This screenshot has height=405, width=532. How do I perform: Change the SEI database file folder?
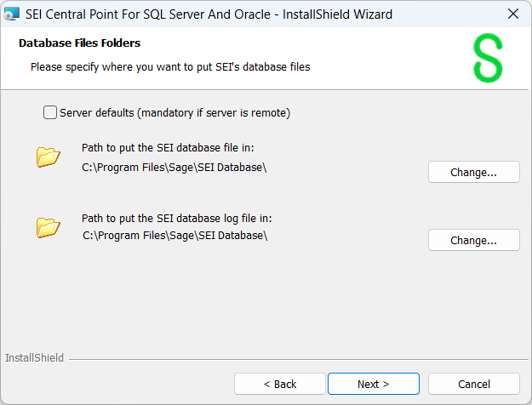coord(473,172)
